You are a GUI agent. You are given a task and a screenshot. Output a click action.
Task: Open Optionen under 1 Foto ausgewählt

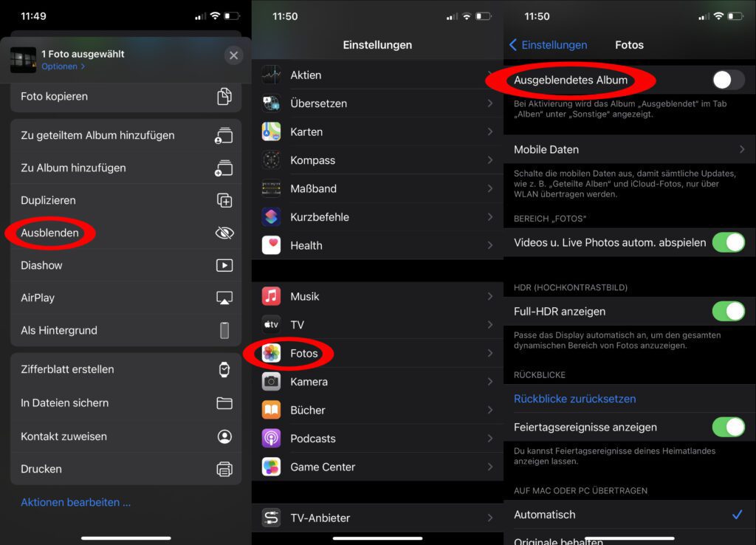point(63,66)
